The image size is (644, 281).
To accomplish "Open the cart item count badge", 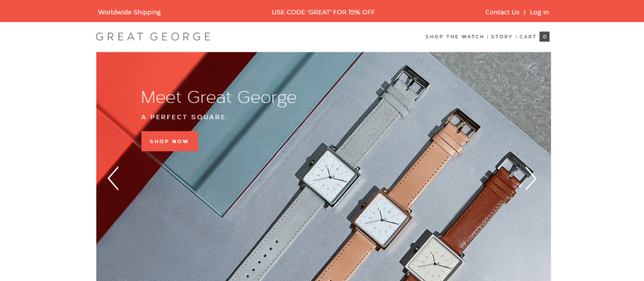I will (544, 37).
